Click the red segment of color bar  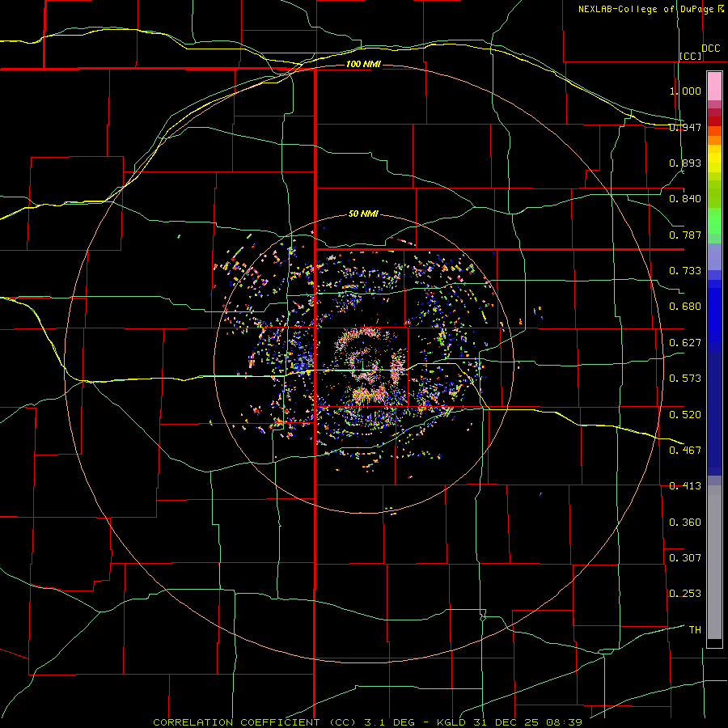(x=714, y=121)
